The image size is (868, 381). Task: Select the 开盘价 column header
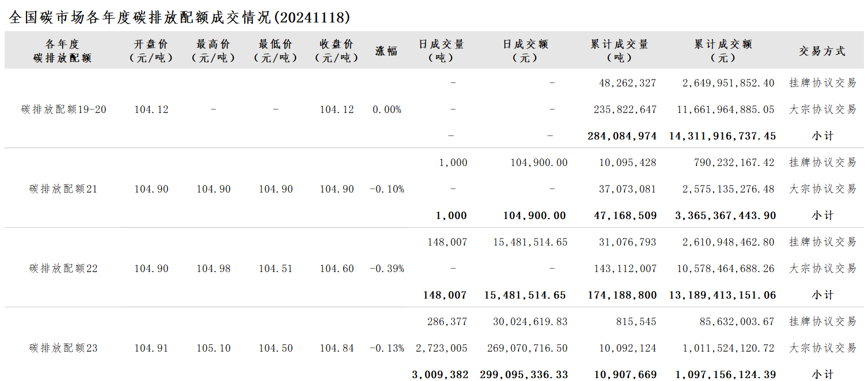[x=151, y=51]
